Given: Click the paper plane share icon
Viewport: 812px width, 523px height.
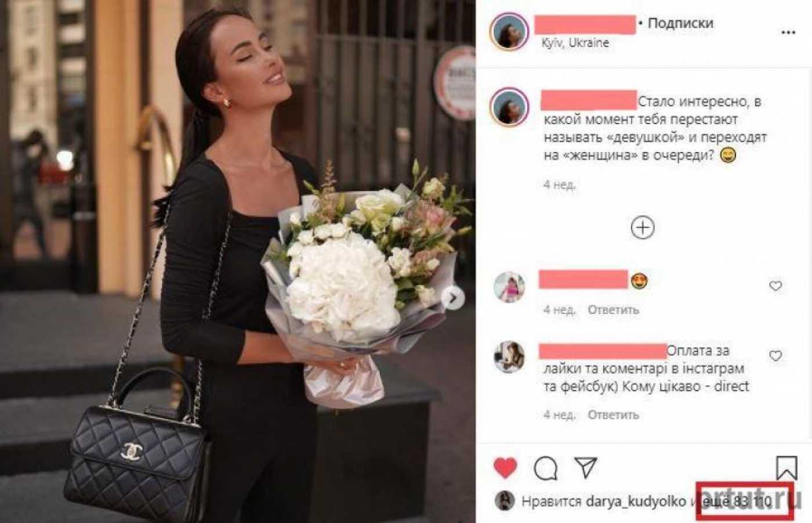Looking at the screenshot, I should click(585, 467).
